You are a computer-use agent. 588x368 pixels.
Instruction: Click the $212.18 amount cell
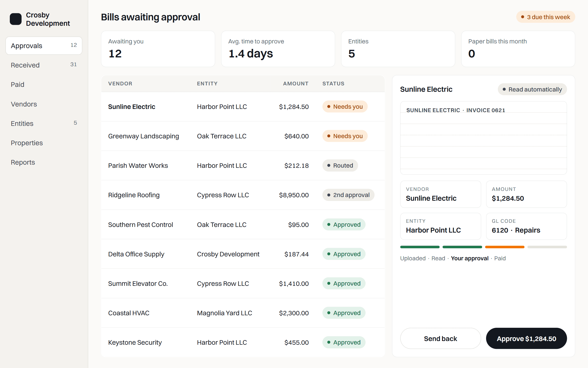(x=296, y=166)
